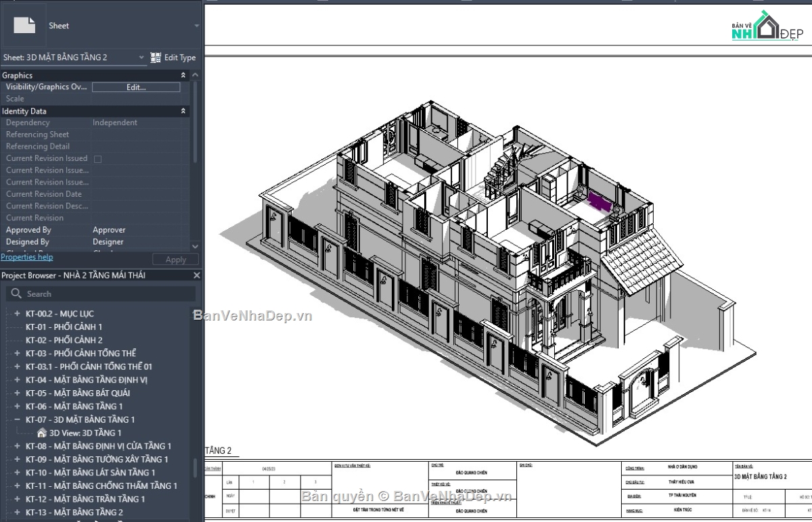The height and width of the screenshot is (522, 812).
Task: Click the Apply button in Properties
Action: pos(176,260)
